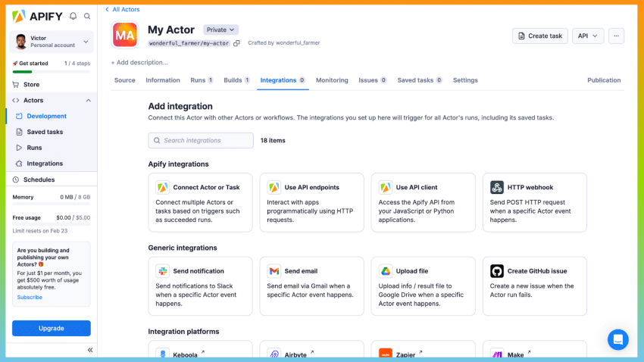The width and height of the screenshot is (644, 362).
Task: Click the Slack icon in Send notification
Action: [x=163, y=271]
